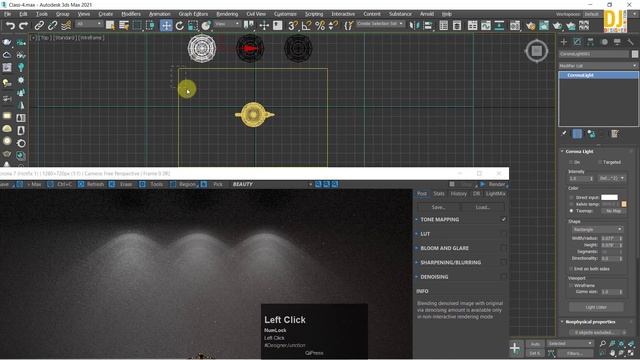Select the Kelvin temp radio button
640x360 pixels.
pos(571,204)
